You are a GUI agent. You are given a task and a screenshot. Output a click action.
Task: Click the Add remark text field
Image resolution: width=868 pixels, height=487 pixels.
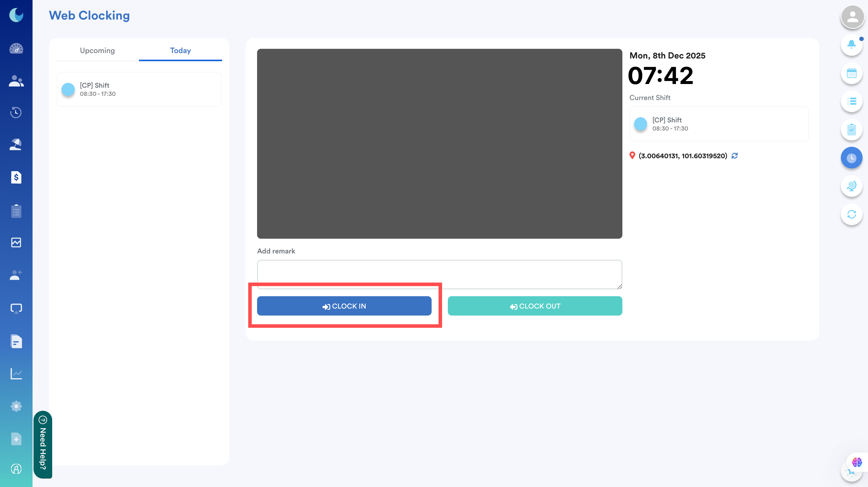tap(439, 274)
